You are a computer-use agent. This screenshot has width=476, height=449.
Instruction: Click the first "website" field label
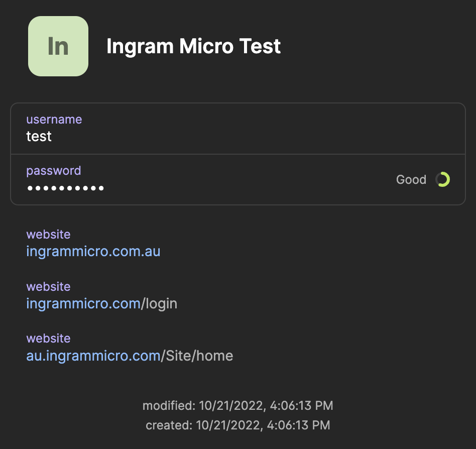pyautogui.click(x=48, y=235)
